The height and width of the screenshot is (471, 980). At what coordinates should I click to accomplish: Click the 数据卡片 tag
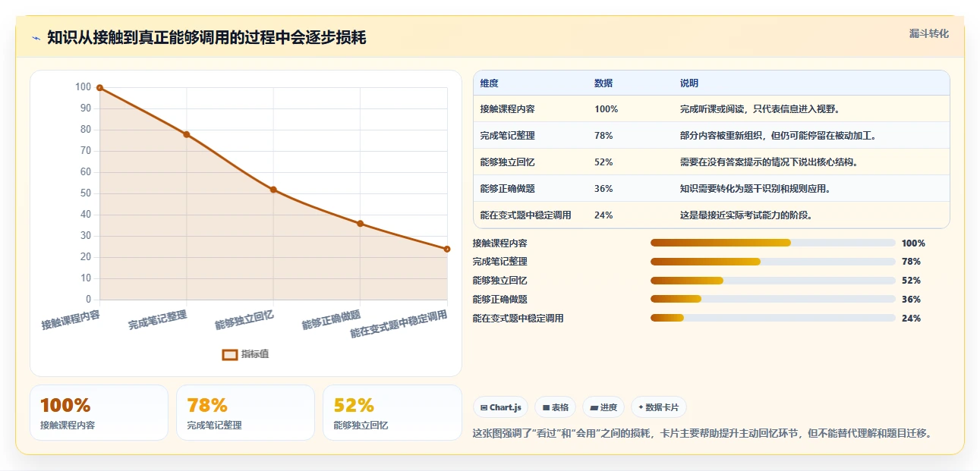[x=659, y=407]
